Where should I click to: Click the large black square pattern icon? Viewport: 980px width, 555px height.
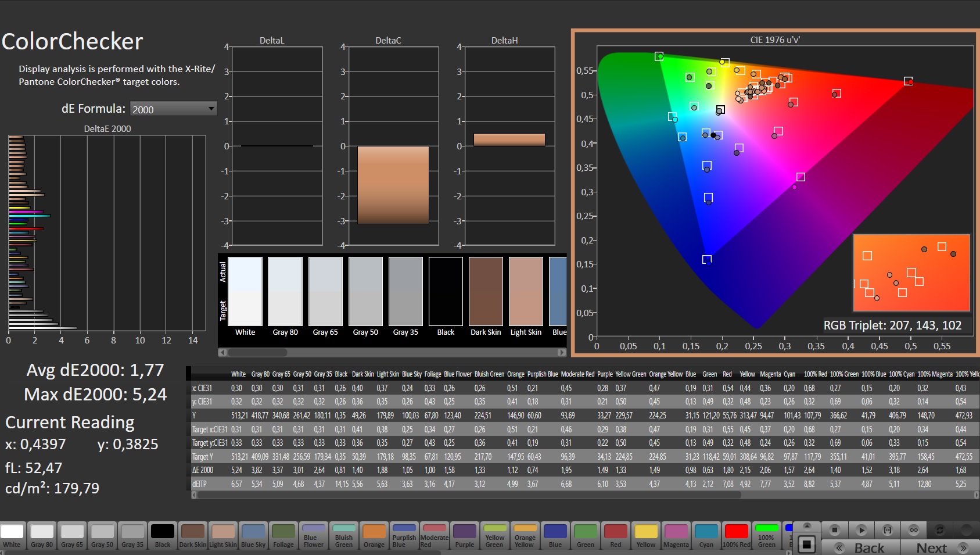pos(807,545)
